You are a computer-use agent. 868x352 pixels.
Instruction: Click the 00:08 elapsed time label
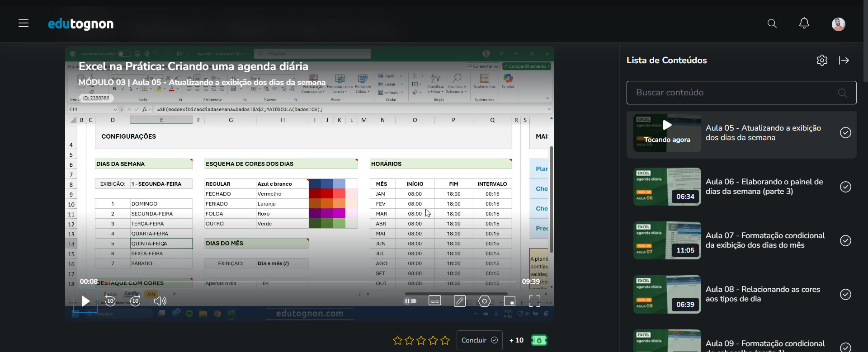click(89, 282)
